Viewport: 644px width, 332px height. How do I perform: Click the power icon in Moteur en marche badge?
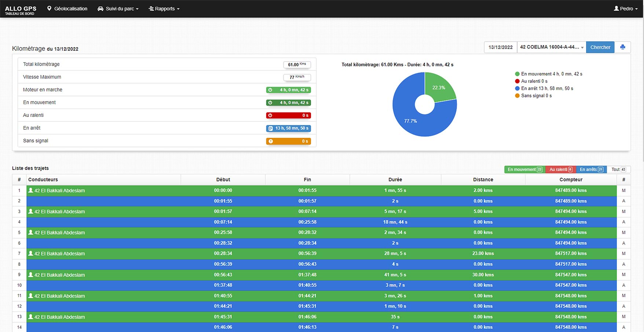[270, 90]
